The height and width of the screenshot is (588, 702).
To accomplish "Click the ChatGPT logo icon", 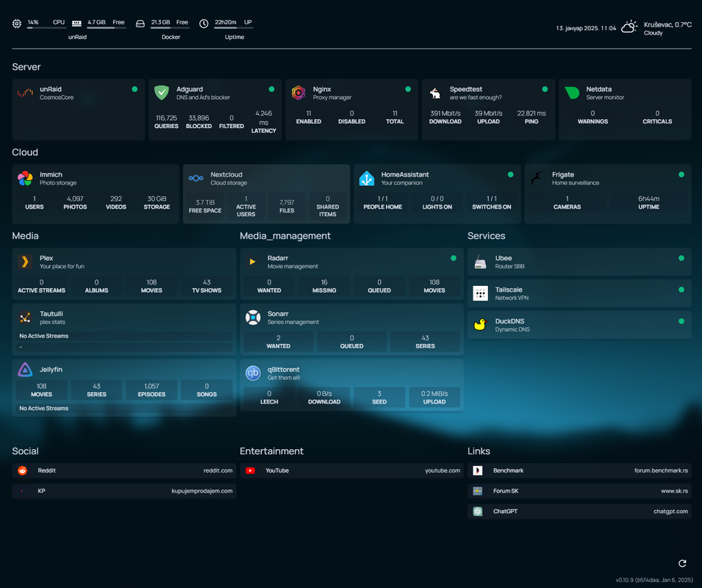I will click(478, 511).
